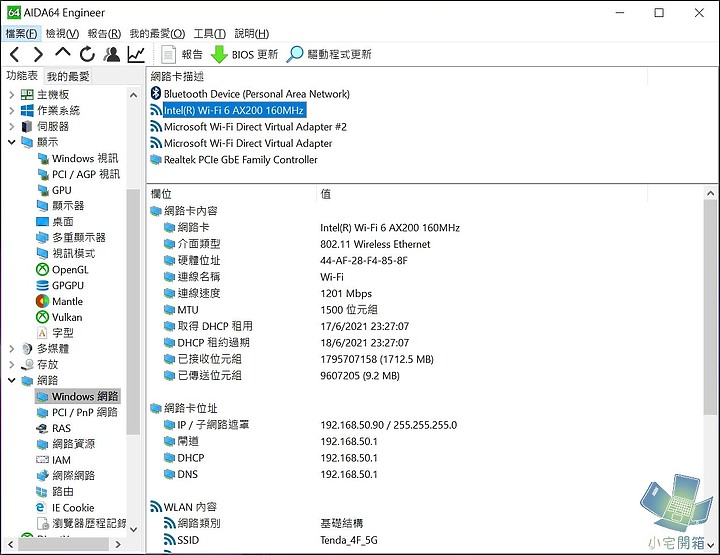This screenshot has height=555, width=720.
Task: Click the GPU tree item icon
Action: point(43,190)
